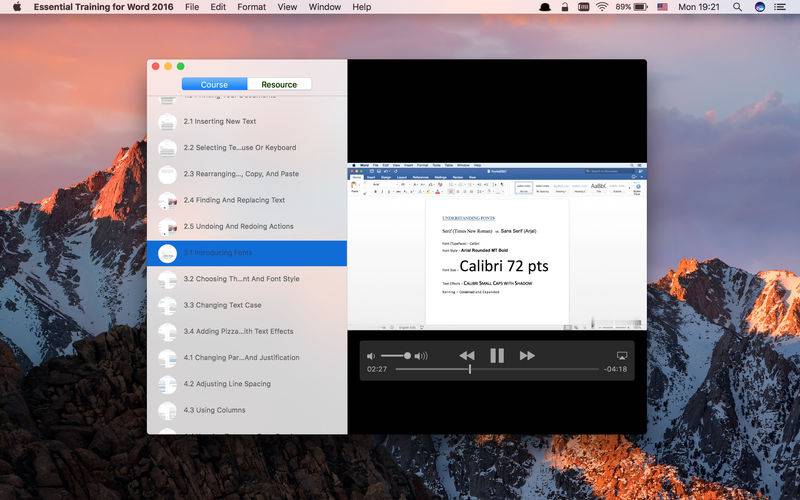Click the green zoom window button

pyautogui.click(x=181, y=66)
